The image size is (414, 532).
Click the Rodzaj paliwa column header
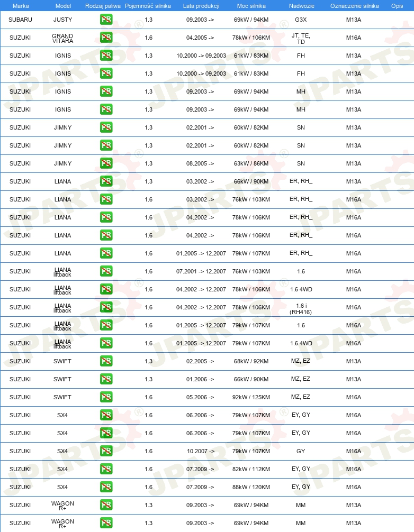(x=103, y=6)
